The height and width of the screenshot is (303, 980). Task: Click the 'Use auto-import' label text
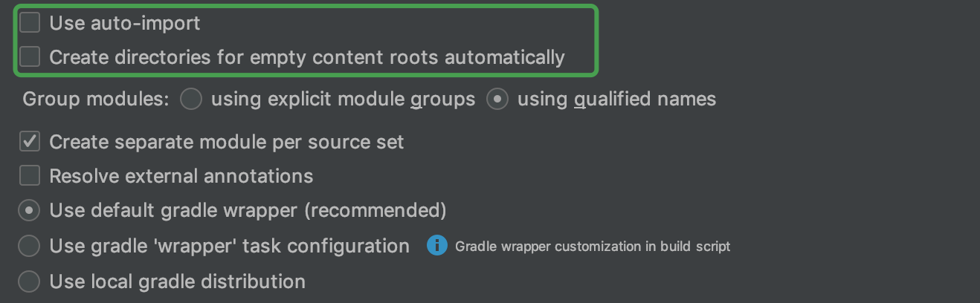pyautogui.click(x=125, y=23)
